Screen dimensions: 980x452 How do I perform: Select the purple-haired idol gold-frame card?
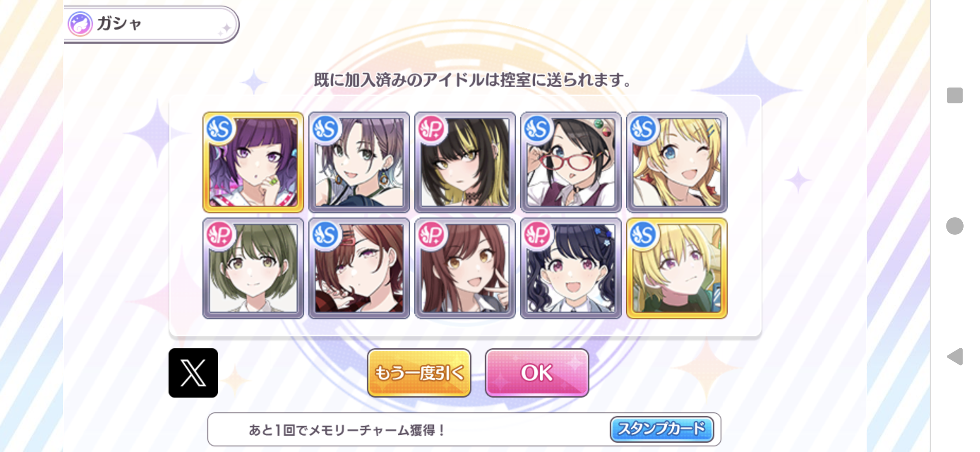pyautogui.click(x=253, y=162)
